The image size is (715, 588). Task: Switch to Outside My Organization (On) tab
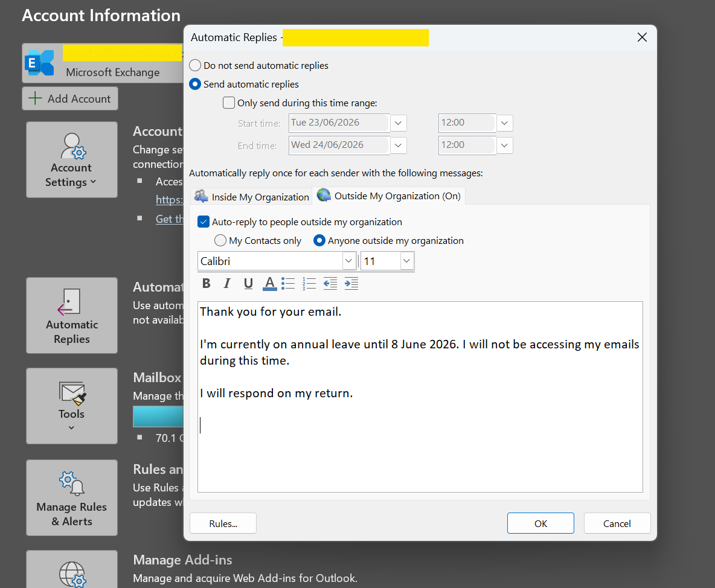[x=388, y=196]
